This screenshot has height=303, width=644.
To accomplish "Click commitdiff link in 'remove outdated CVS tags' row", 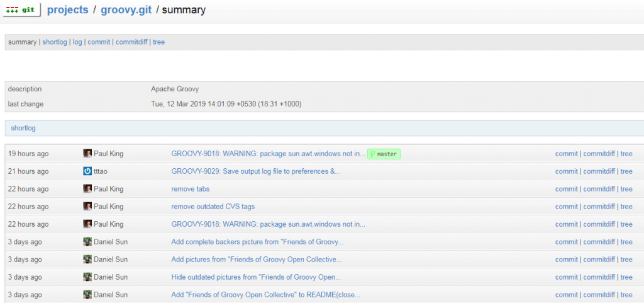I will pos(599,207).
